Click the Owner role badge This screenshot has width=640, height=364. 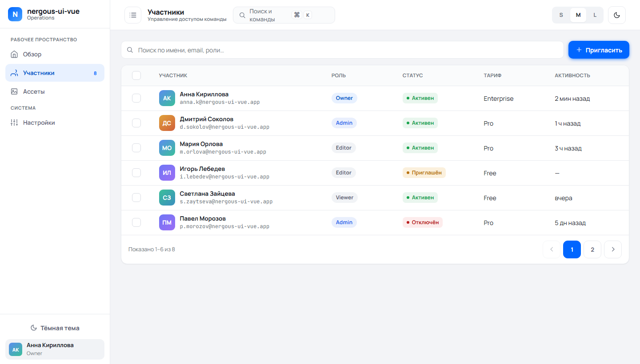pos(344,98)
